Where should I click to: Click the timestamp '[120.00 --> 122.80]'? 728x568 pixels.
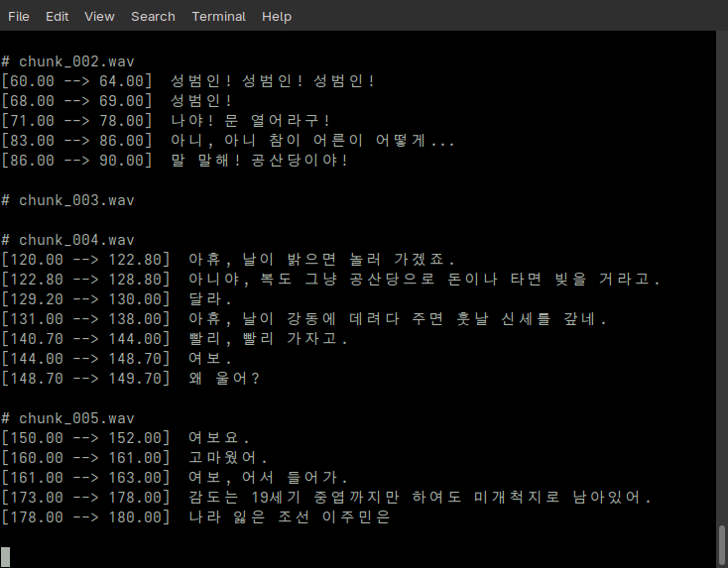(85, 260)
